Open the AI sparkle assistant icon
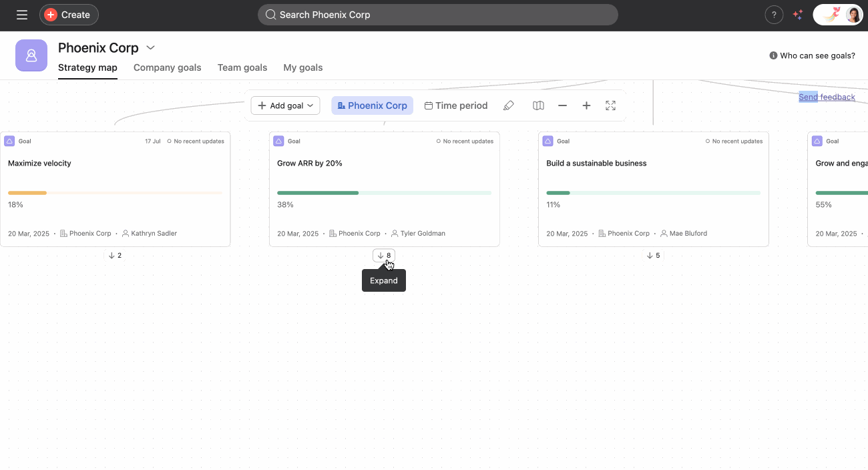Viewport: 868px width, 470px height. tap(797, 15)
